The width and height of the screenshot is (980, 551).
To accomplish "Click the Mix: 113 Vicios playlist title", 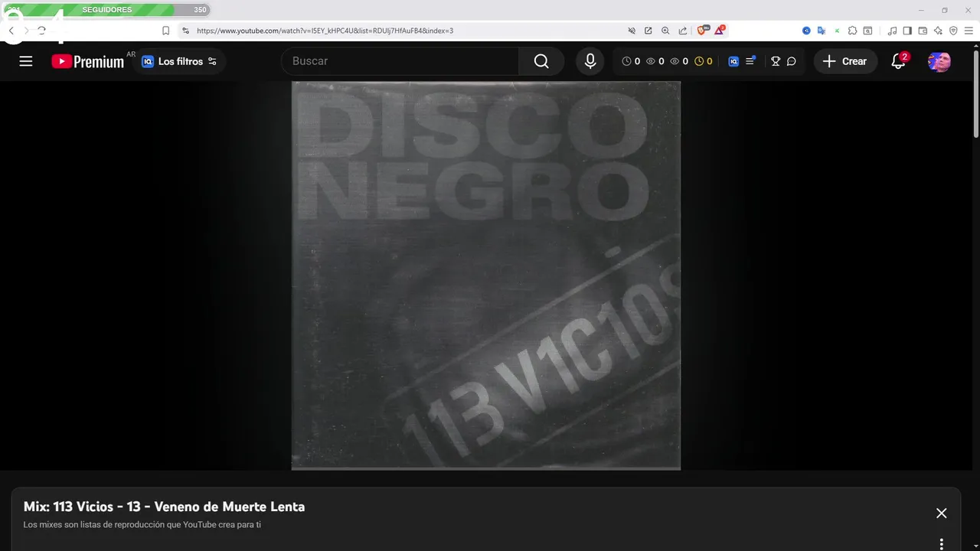I will [164, 507].
